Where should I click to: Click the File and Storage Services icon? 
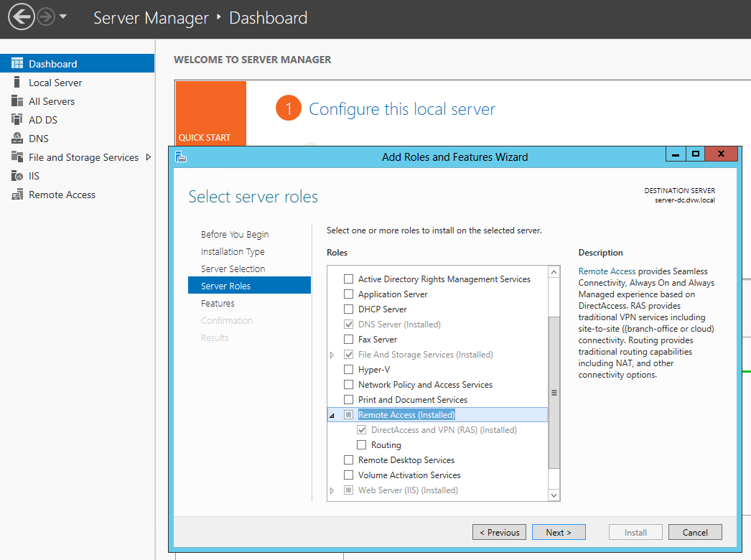(17, 157)
